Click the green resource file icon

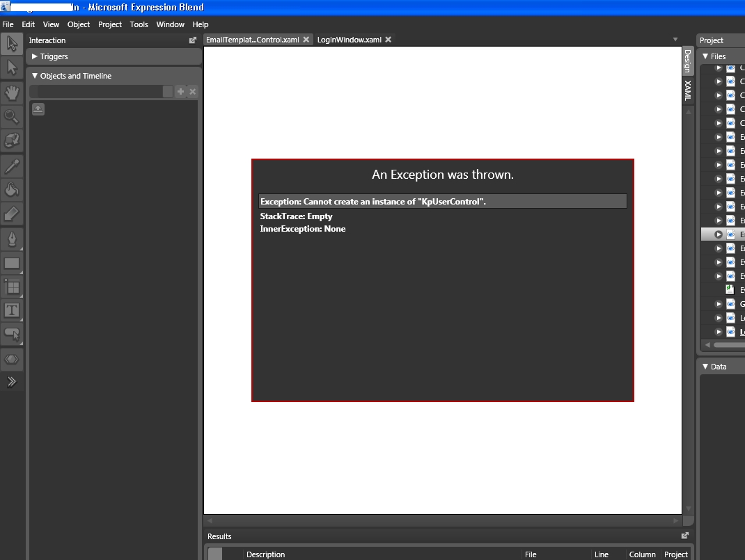[x=730, y=290]
